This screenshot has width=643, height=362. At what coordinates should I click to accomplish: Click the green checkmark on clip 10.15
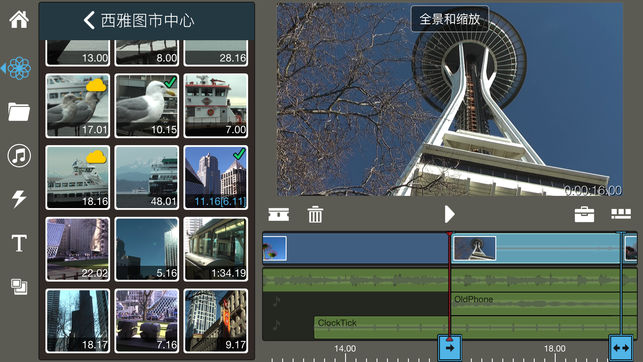coord(170,82)
